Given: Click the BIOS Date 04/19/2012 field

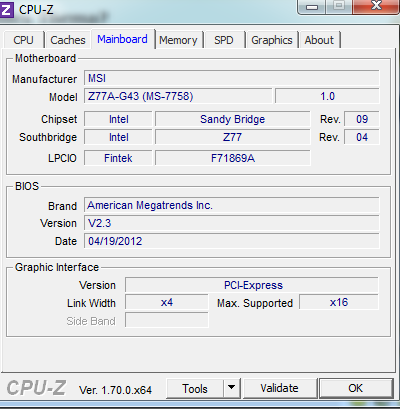Looking at the screenshot, I should tap(232, 241).
